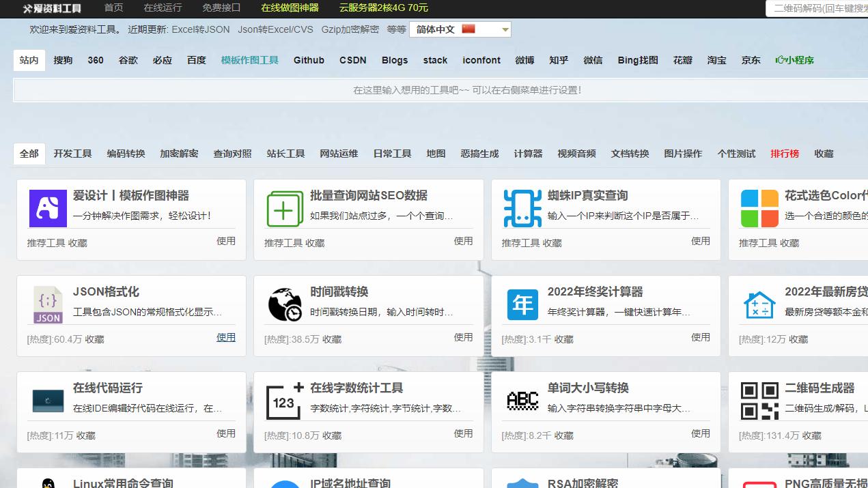868x488 pixels.
Task: Switch to the Github search tab
Action: click(x=309, y=60)
